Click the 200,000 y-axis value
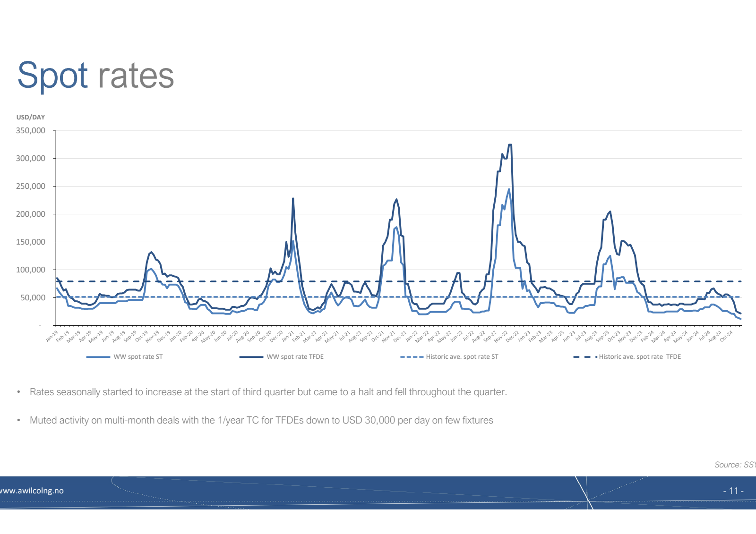Image resolution: width=756 pixels, height=534 pixels. (x=31, y=214)
